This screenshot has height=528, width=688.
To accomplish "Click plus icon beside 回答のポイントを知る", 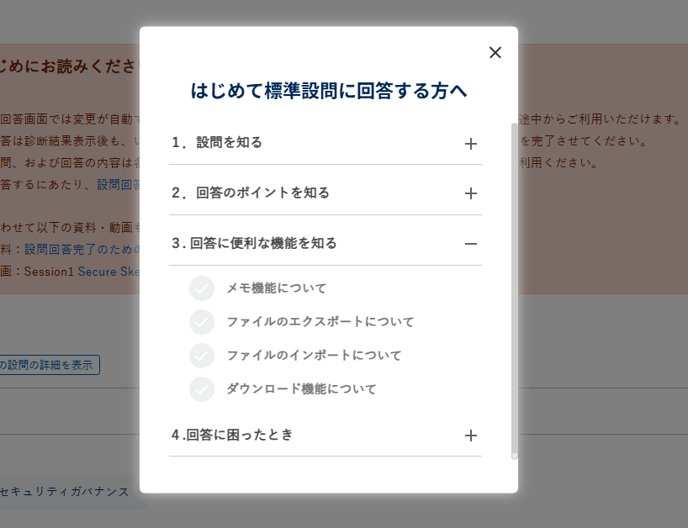I will 470,194.
